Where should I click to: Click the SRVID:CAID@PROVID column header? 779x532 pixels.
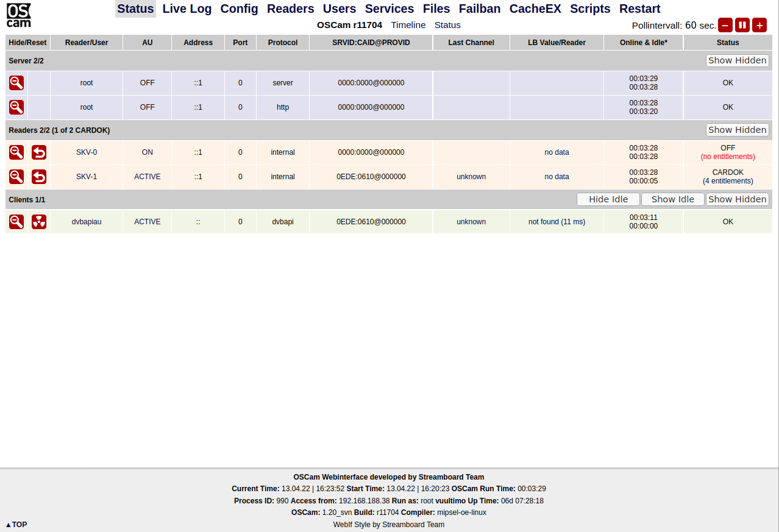[371, 43]
